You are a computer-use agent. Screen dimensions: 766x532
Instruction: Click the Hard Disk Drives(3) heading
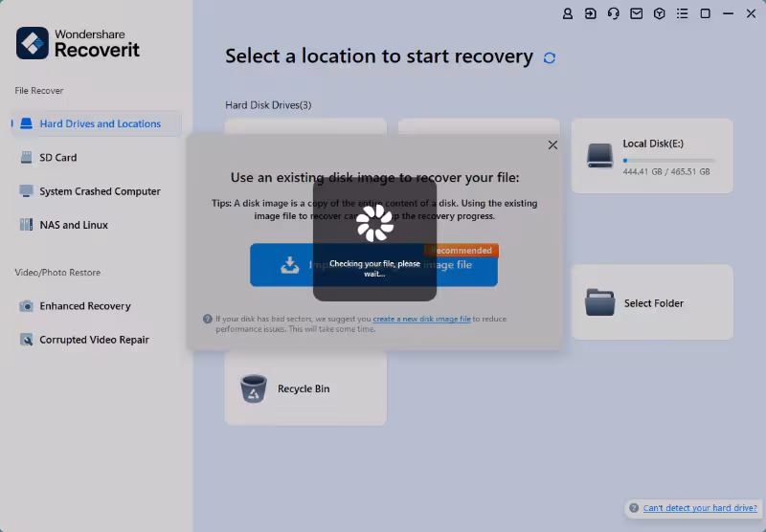click(x=268, y=105)
